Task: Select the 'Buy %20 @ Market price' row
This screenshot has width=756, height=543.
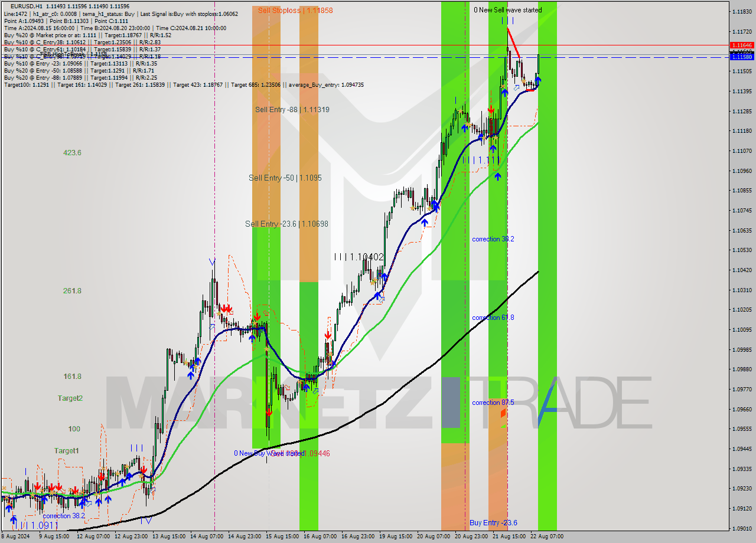Action: [x=87, y=35]
